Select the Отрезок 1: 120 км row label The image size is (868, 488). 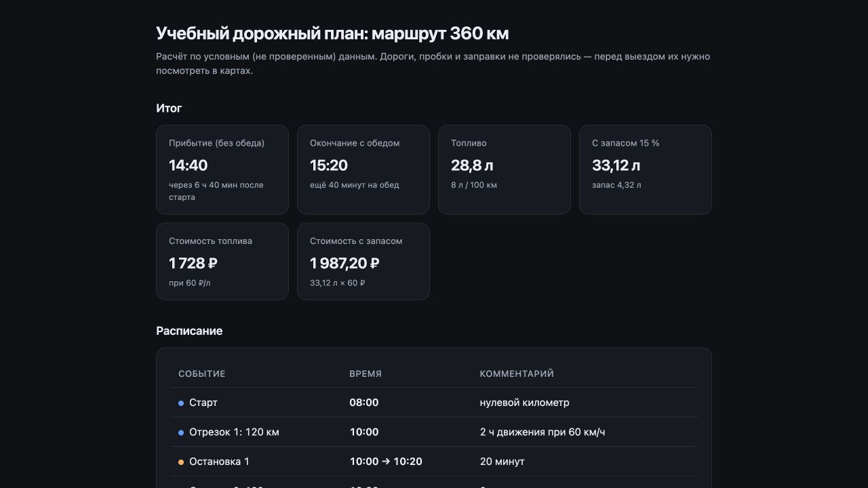(x=234, y=432)
